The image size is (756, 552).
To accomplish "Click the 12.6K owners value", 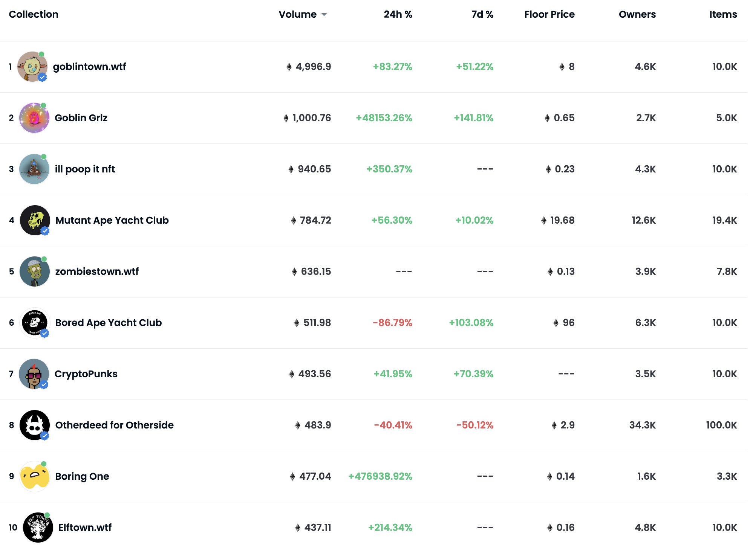I will coord(644,220).
